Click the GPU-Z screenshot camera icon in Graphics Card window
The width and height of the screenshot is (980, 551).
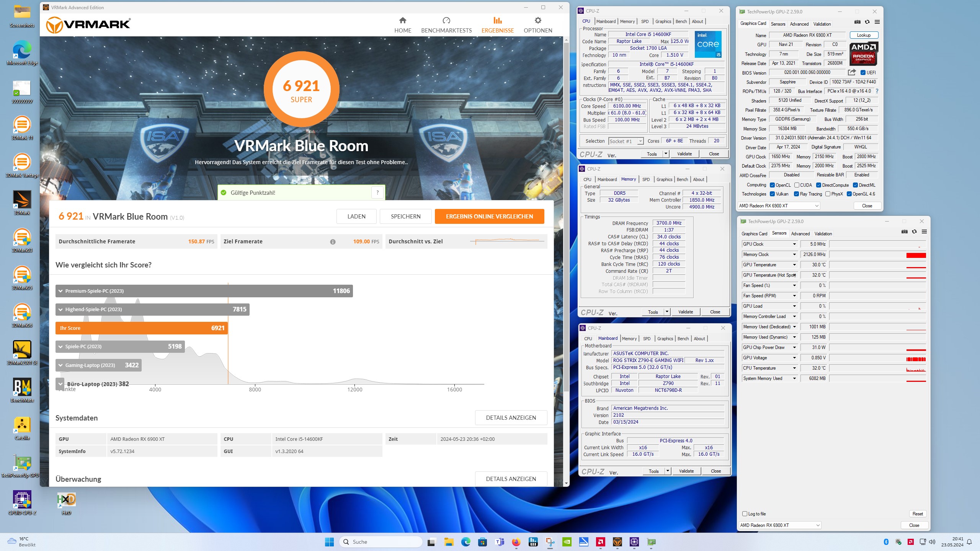857,22
